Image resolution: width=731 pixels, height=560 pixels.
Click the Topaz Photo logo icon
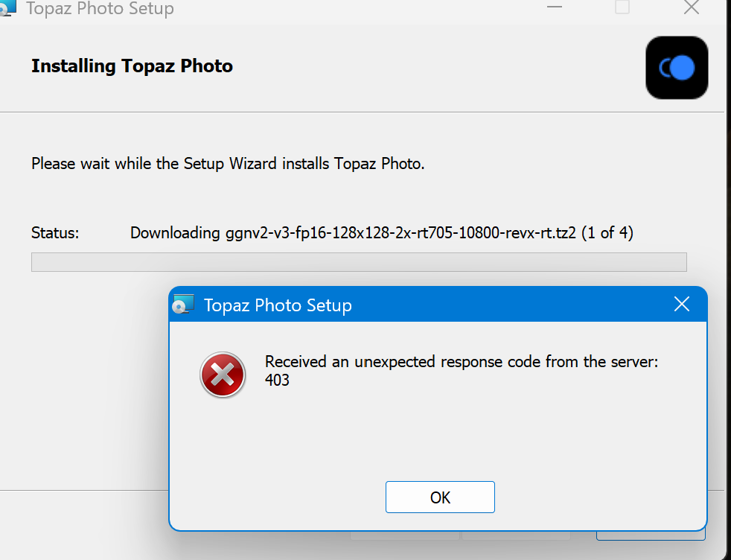(x=677, y=68)
